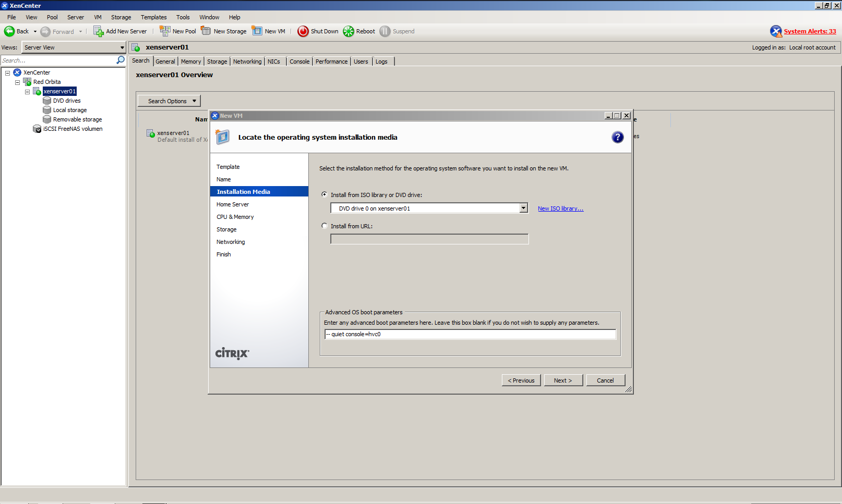
Task: Click the New Pool toolbar icon
Action: click(165, 31)
